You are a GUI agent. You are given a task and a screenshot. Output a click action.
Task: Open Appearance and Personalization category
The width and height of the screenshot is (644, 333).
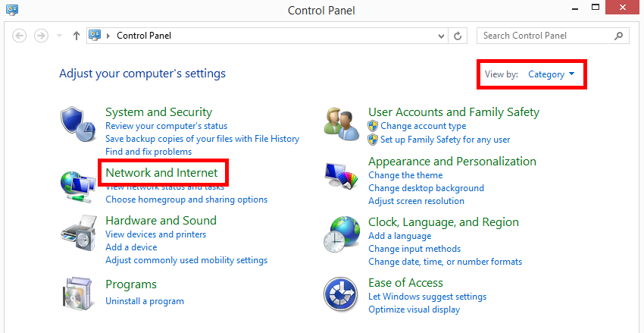click(452, 161)
